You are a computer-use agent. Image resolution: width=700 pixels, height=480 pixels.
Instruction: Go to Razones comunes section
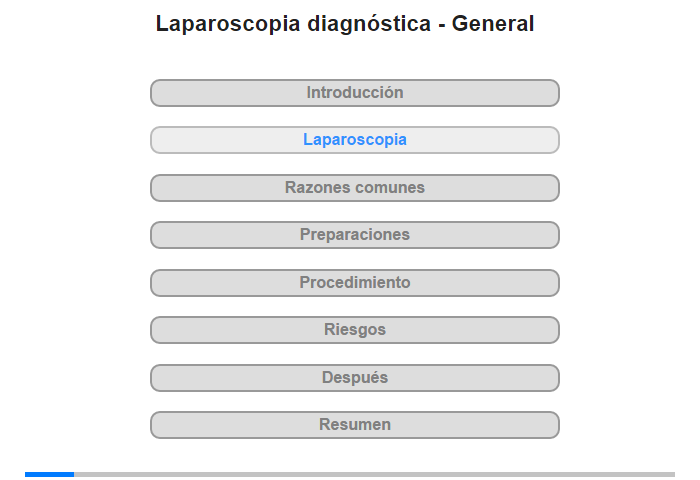354,188
